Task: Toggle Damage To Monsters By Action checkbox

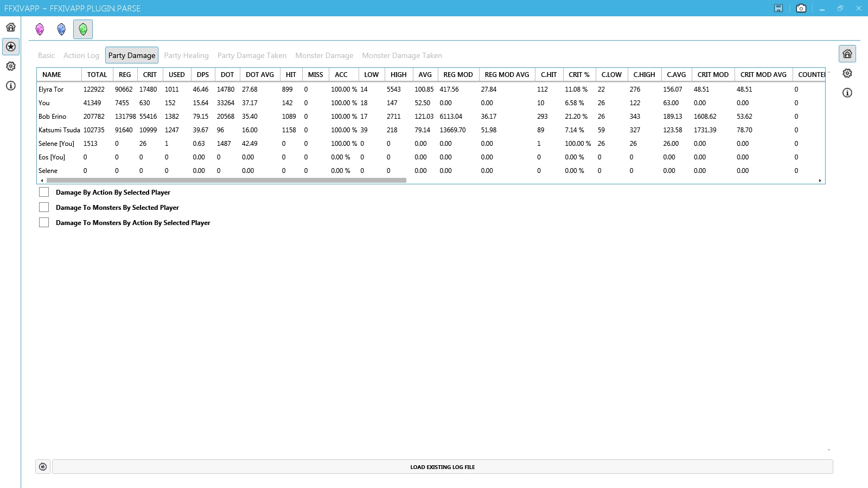Action: coord(44,223)
